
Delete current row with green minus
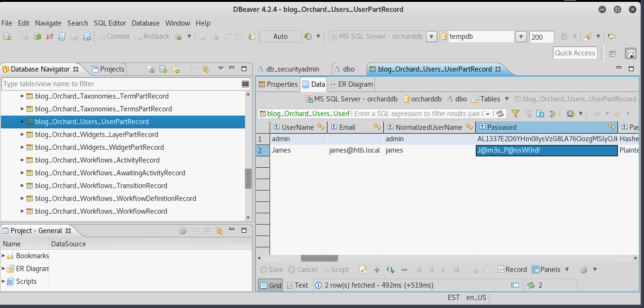(404, 270)
